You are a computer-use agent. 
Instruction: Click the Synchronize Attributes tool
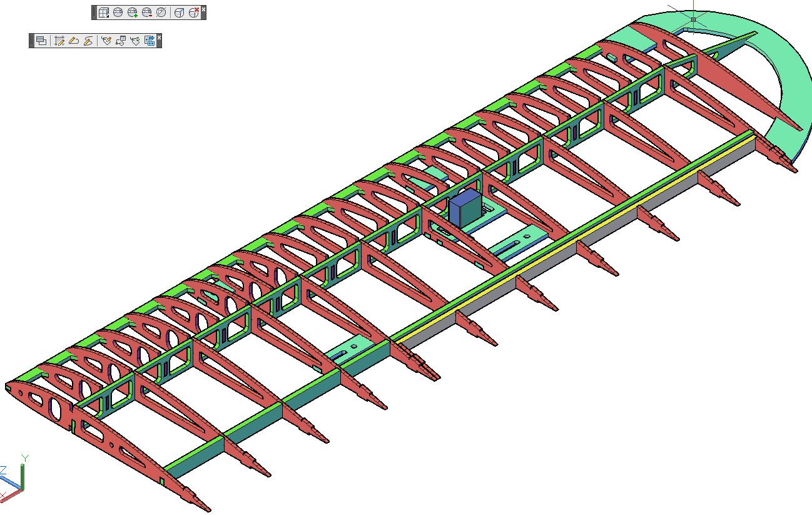pos(135,41)
